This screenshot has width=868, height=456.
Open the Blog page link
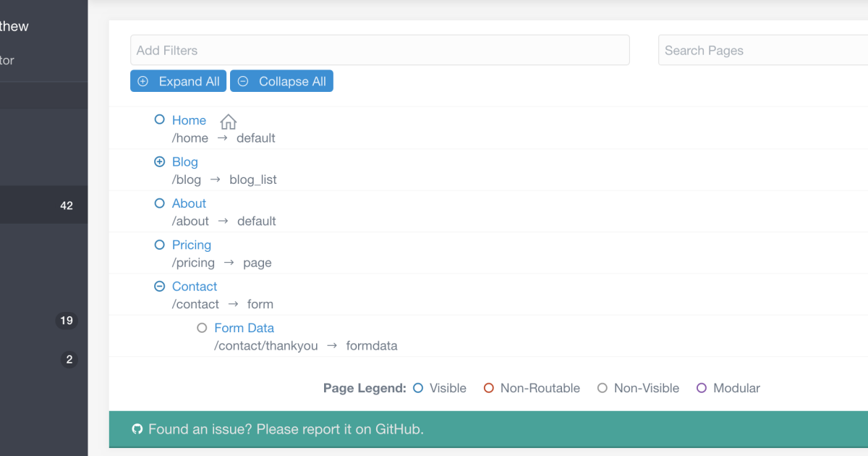184,162
